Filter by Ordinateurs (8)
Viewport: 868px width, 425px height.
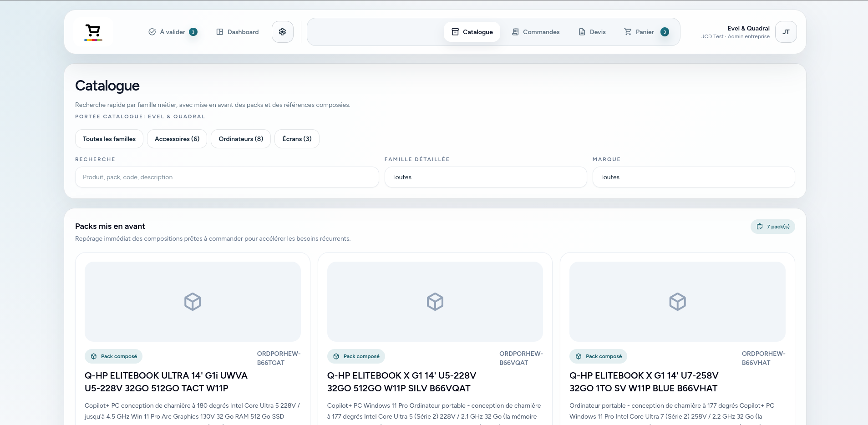pos(241,139)
